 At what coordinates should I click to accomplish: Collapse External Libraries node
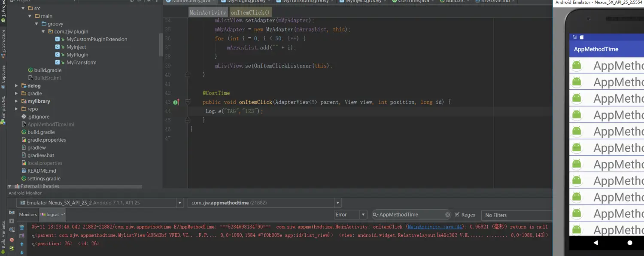tap(9, 186)
